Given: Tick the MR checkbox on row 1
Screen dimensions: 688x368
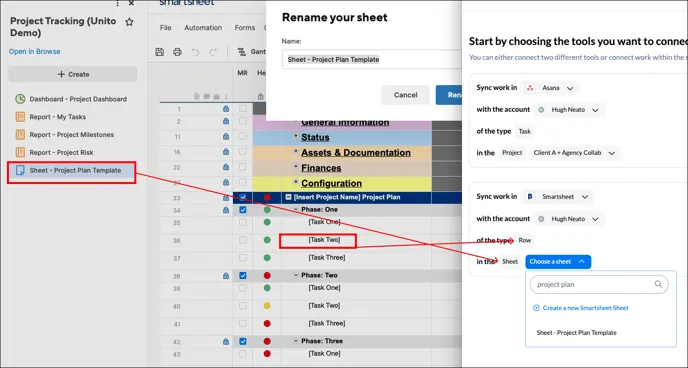Looking at the screenshot, I should [x=243, y=108].
